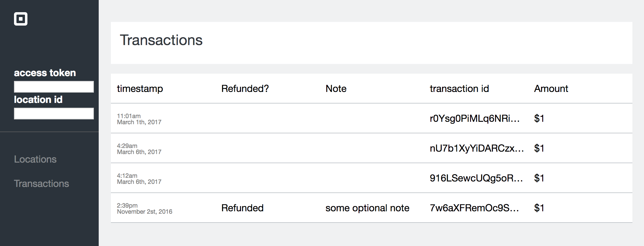Viewport: 644px width, 246px height.
Task: Select transaction id 916LSewcUQg5oR…
Action: (x=476, y=178)
